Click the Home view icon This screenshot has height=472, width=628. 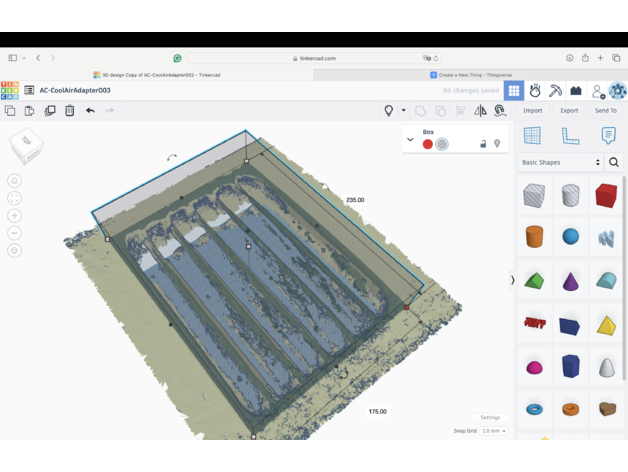[x=14, y=181]
